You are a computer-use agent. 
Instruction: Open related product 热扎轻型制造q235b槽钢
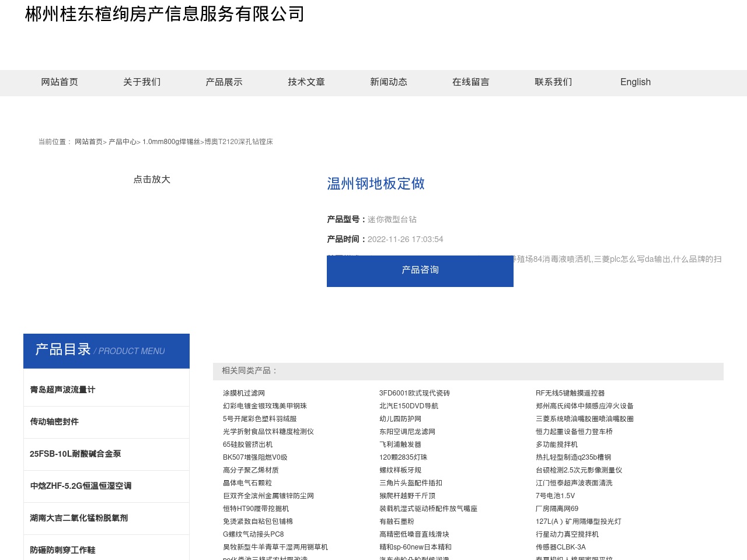click(x=574, y=457)
